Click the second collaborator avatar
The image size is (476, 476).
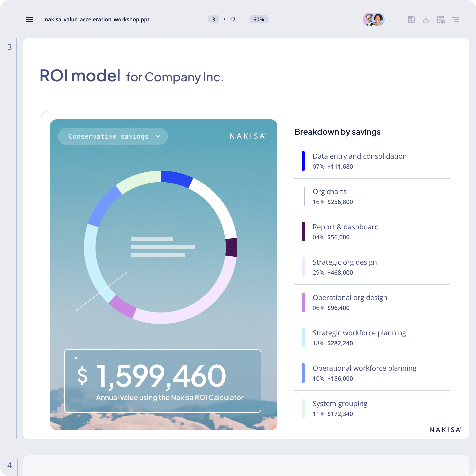(379, 19)
